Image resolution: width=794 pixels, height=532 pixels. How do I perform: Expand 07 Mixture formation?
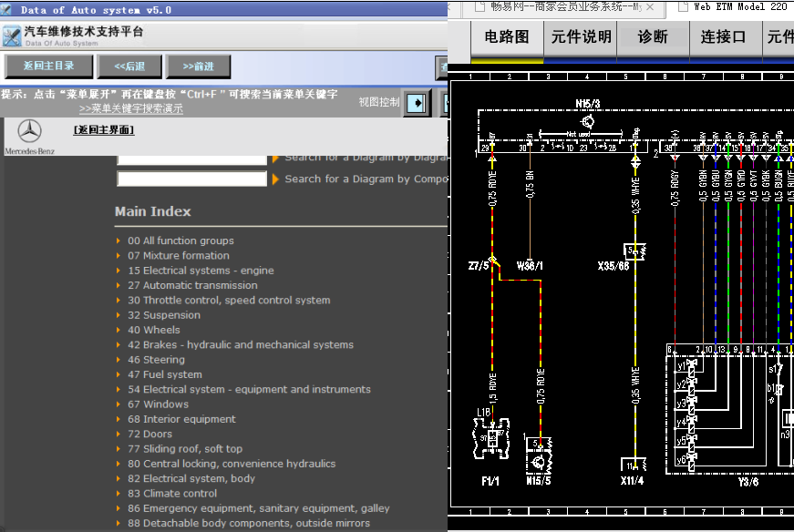(x=179, y=256)
